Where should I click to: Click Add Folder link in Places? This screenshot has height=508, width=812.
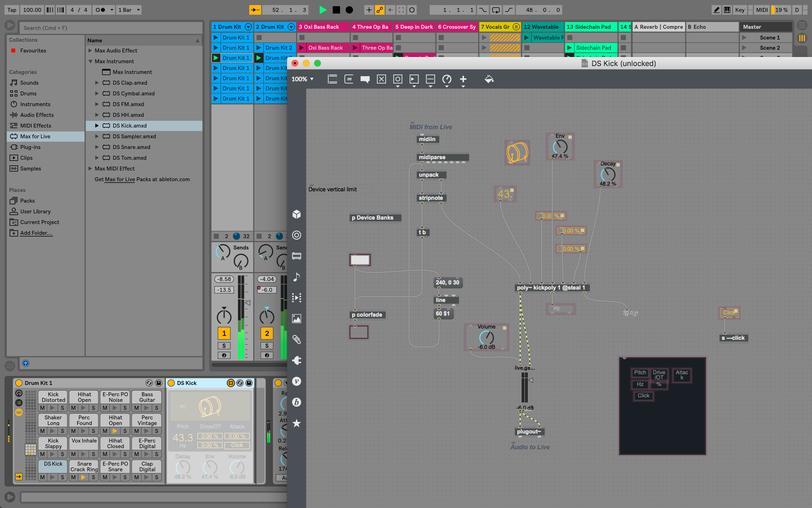[x=36, y=233]
